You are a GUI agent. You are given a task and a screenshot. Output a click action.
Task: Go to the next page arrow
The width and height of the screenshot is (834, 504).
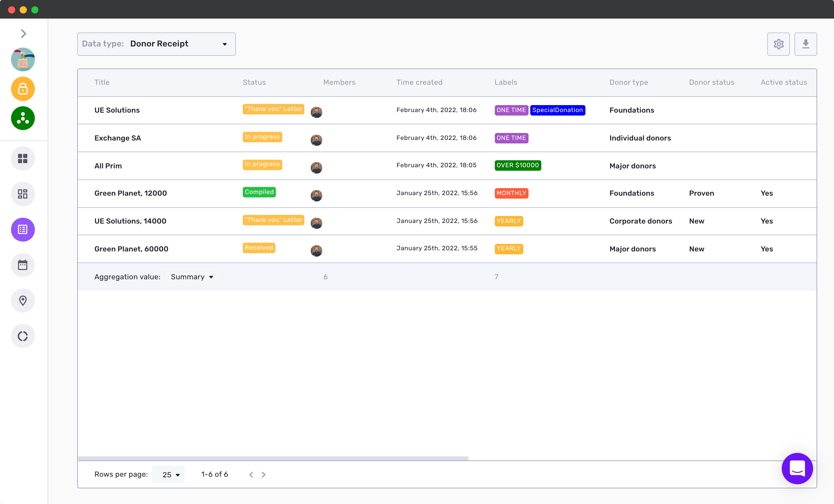pos(264,475)
